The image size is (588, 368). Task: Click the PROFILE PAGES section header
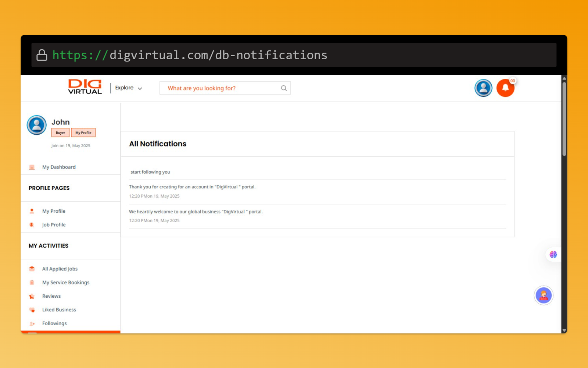click(x=49, y=188)
